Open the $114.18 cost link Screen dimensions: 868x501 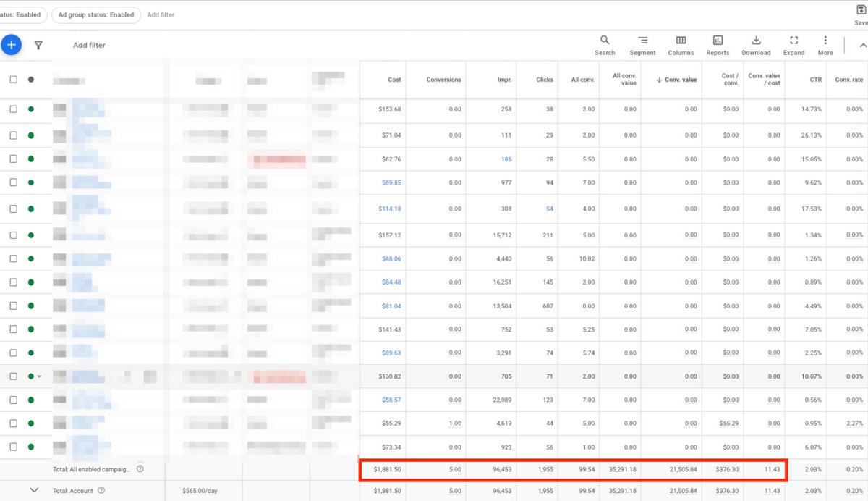[389, 209]
